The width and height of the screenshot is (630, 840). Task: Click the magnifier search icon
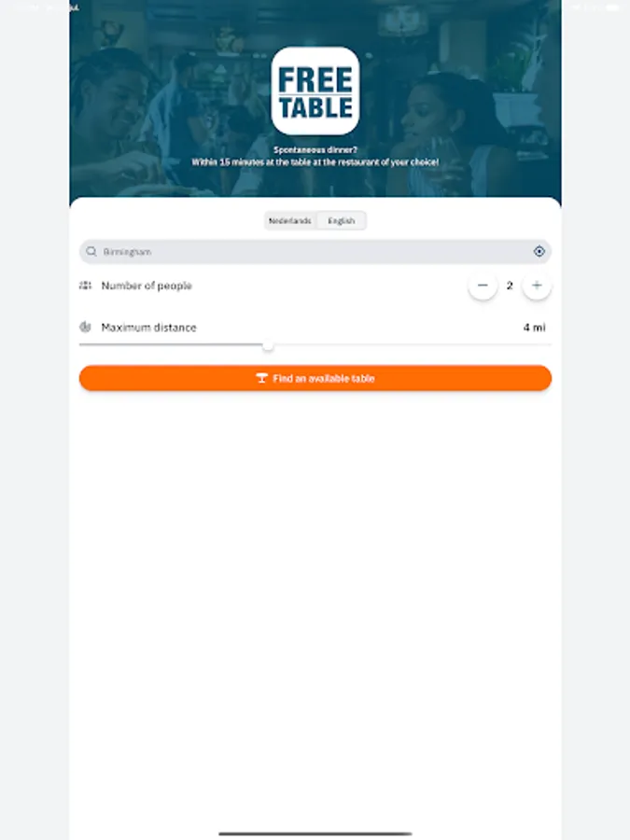(x=91, y=251)
